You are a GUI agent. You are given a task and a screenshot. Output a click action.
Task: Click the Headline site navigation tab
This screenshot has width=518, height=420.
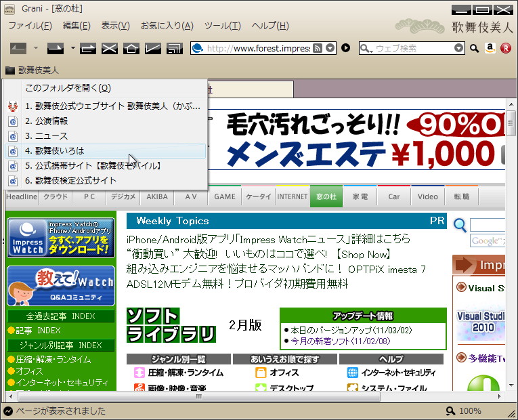pos(22,196)
